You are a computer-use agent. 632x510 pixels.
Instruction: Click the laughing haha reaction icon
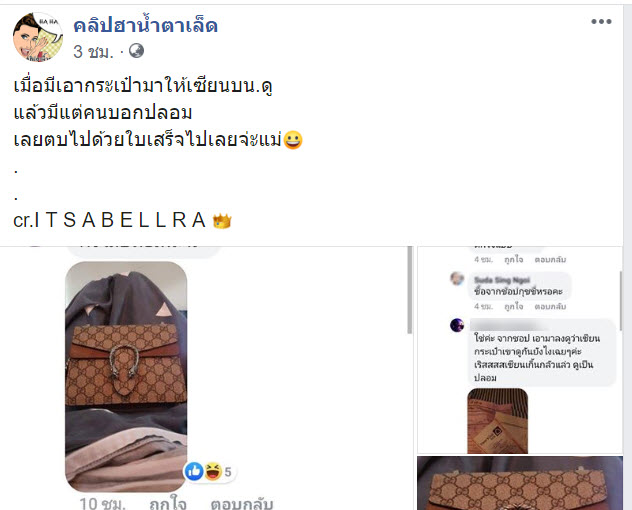click(x=212, y=471)
